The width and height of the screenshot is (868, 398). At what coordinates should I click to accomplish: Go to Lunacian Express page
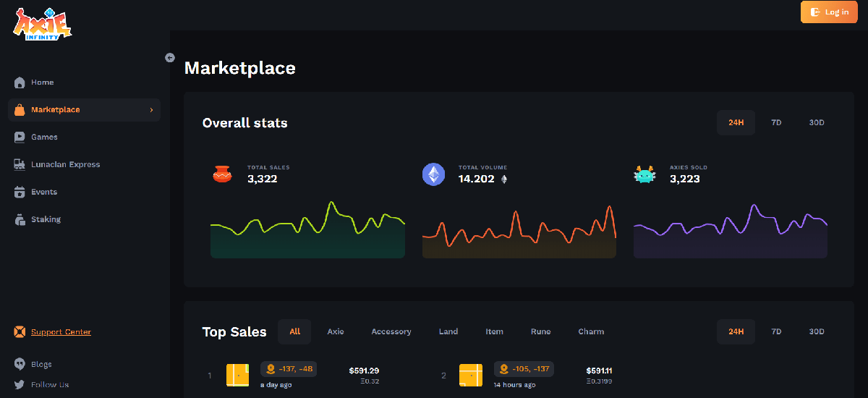(x=65, y=165)
